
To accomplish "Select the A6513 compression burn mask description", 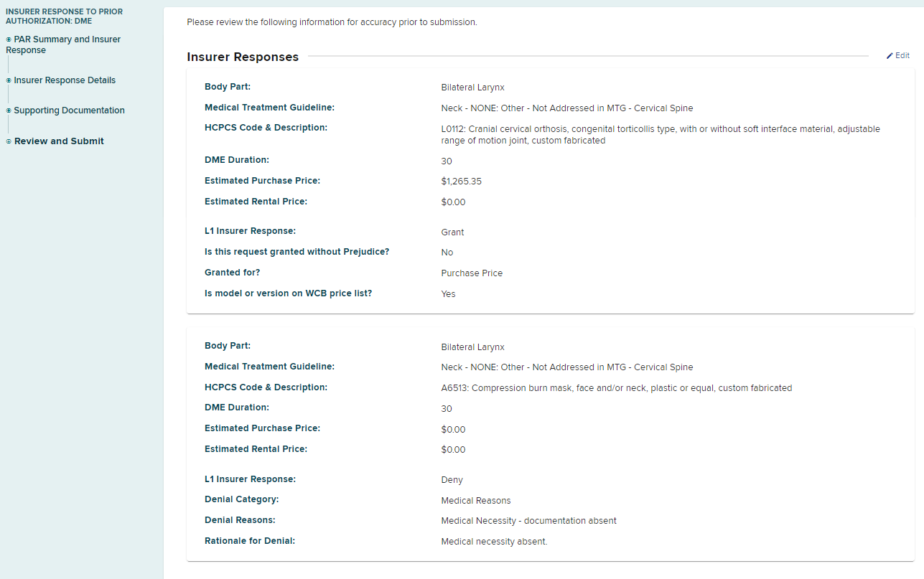I will 616,388.
